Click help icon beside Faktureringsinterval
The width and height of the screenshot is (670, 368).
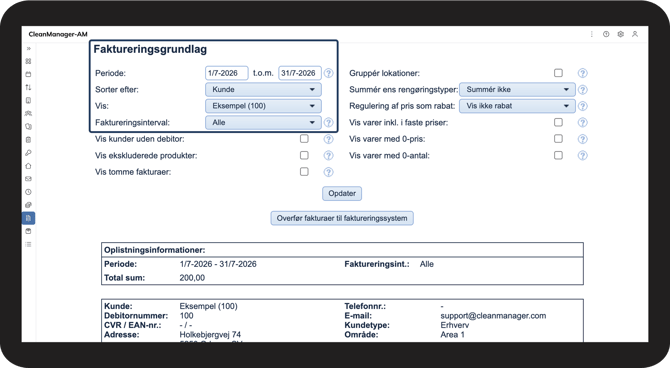click(x=328, y=123)
